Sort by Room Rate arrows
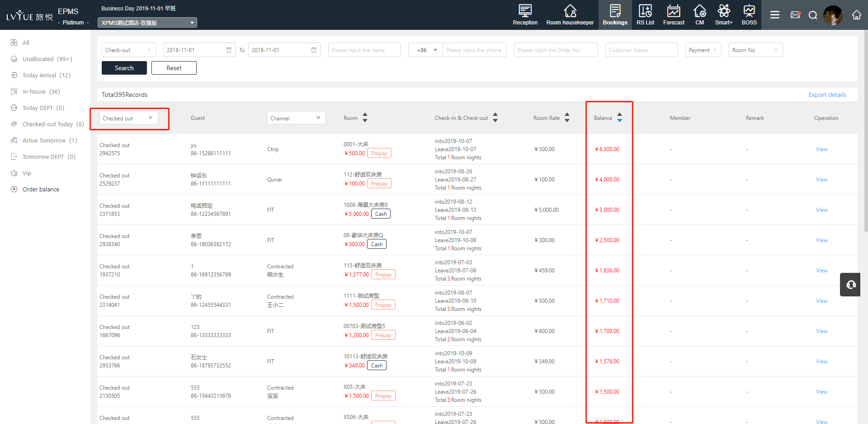The image size is (868, 424). click(567, 118)
